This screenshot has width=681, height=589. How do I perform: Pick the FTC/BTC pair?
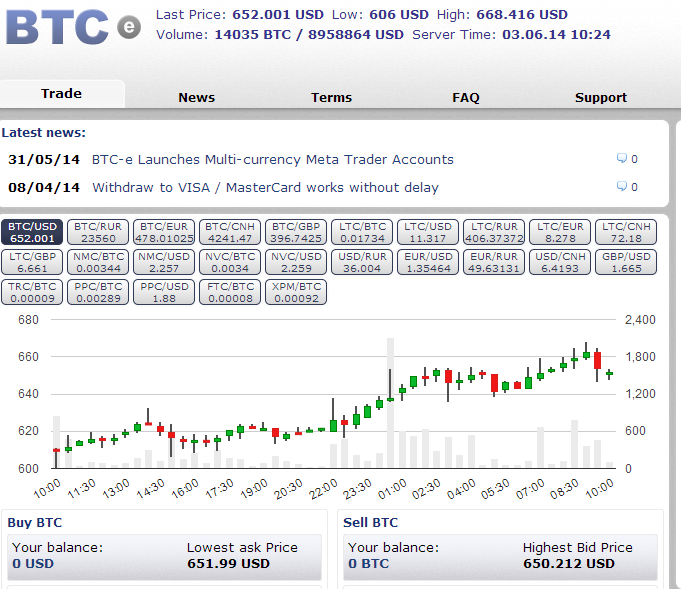click(230, 292)
